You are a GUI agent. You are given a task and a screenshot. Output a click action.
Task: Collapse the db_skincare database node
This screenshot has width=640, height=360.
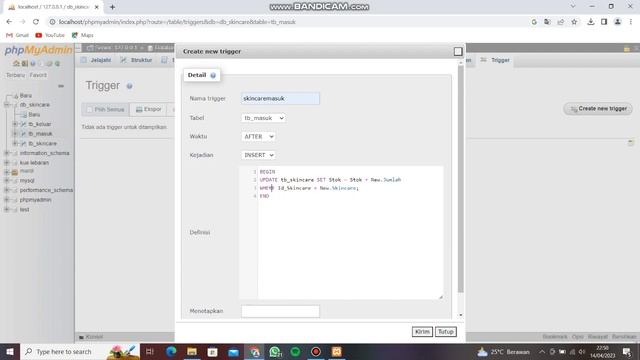(x=7, y=105)
